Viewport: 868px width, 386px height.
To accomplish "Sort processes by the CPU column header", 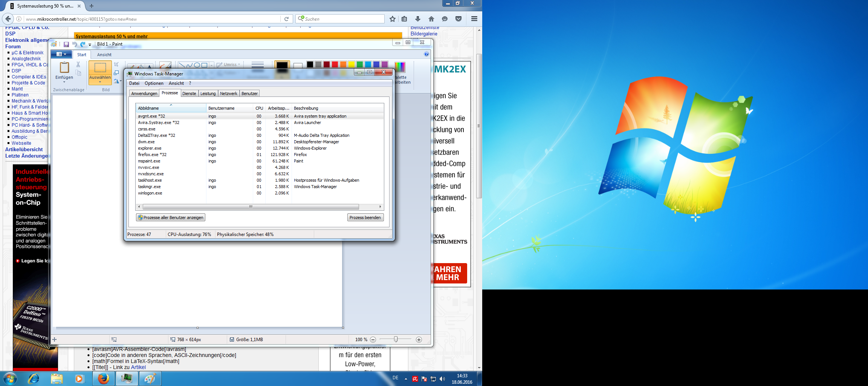I will coord(259,108).
